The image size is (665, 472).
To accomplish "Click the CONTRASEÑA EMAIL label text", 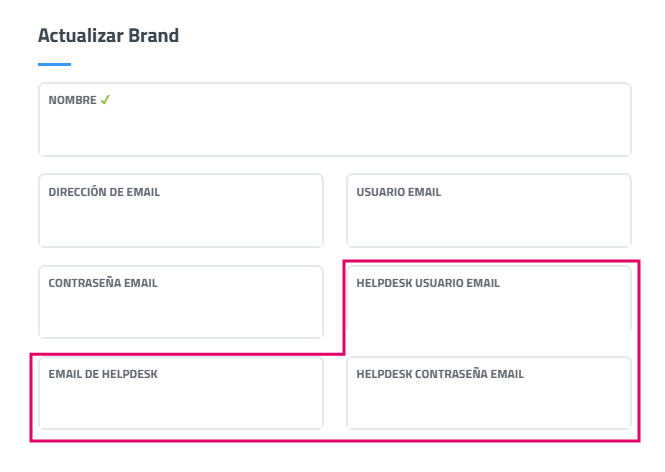I will [103, 283].
